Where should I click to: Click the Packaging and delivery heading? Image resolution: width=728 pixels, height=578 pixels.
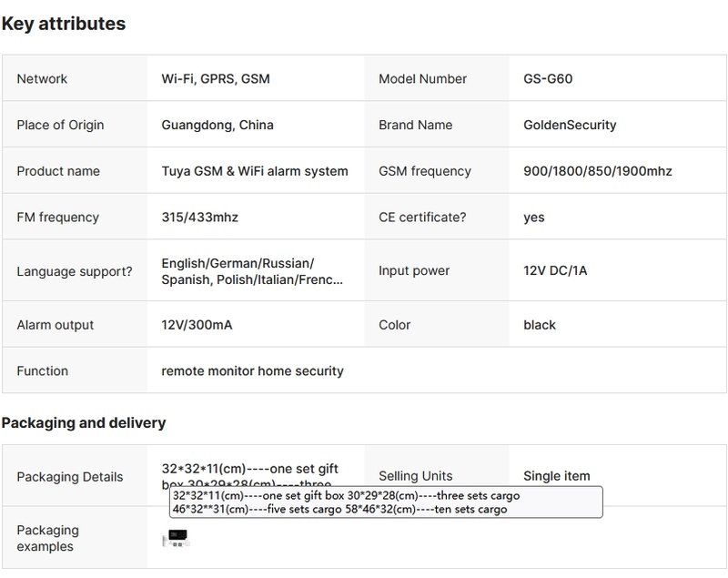coord(84,423)
